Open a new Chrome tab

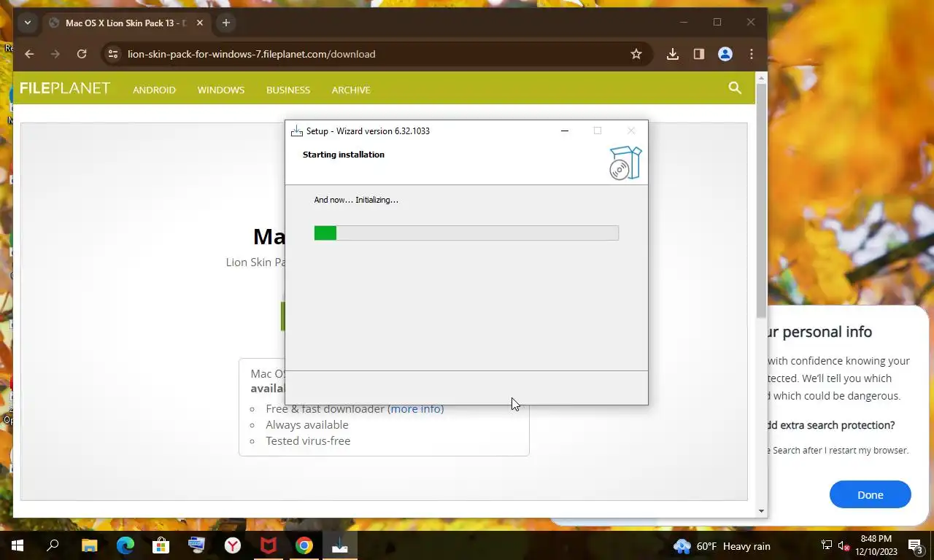(226, 23)
